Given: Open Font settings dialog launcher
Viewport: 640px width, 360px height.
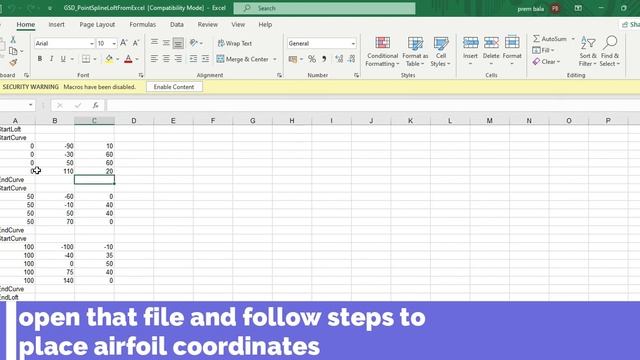Looking at the screenshot, I should 141,76.
